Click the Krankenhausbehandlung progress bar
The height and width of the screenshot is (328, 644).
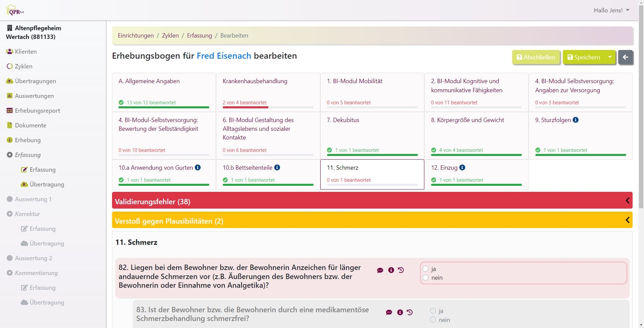[x=268, y=107]
